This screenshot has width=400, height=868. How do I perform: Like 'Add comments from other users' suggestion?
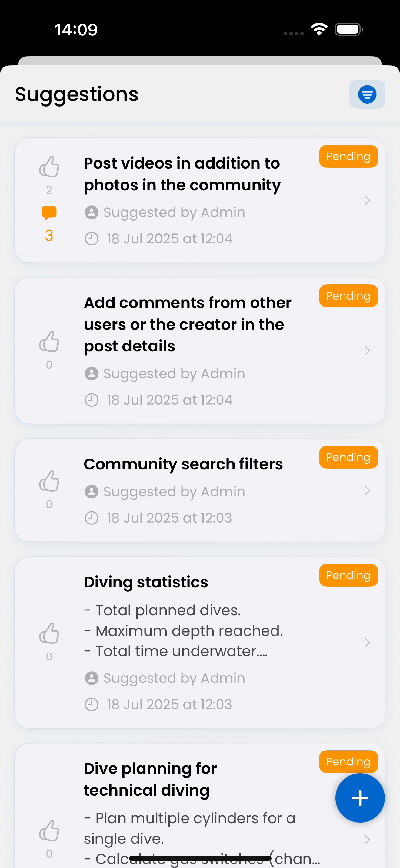point(49,342)
